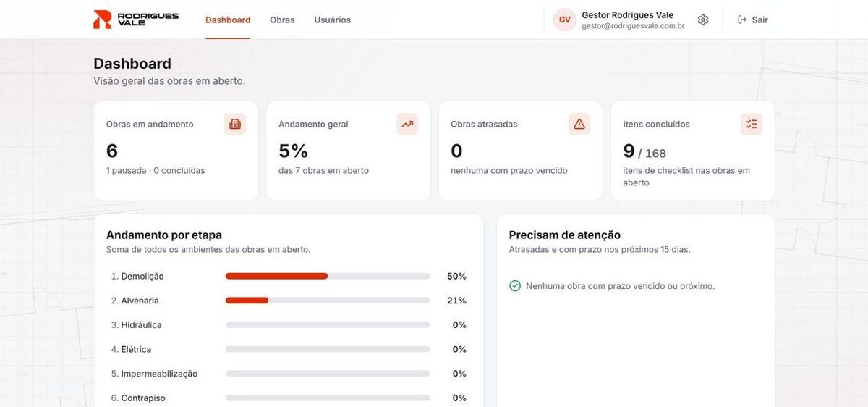Go to the Usuários tab
868x407 pixels.
click(x=333, y=20)
